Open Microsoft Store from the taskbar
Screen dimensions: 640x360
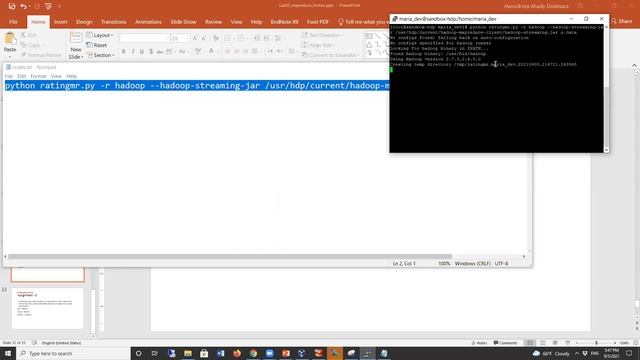(x=204, y=353)
